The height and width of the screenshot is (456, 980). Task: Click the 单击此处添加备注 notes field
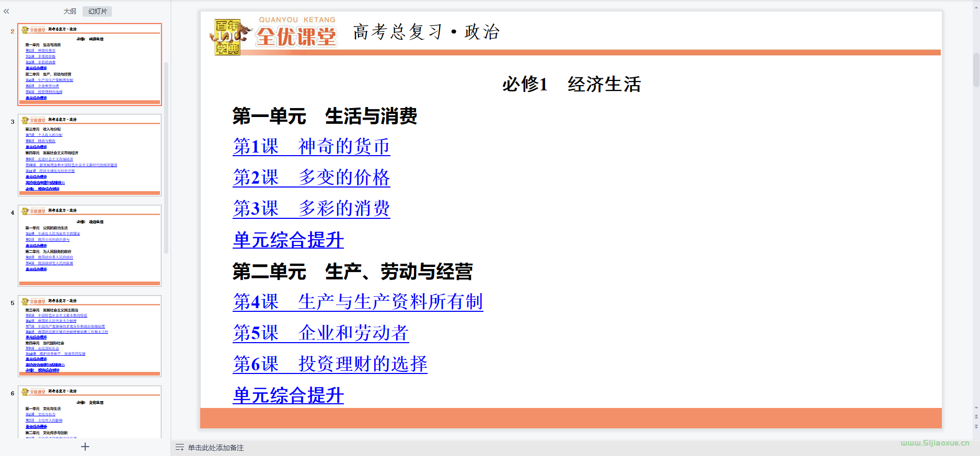(216, 448)
